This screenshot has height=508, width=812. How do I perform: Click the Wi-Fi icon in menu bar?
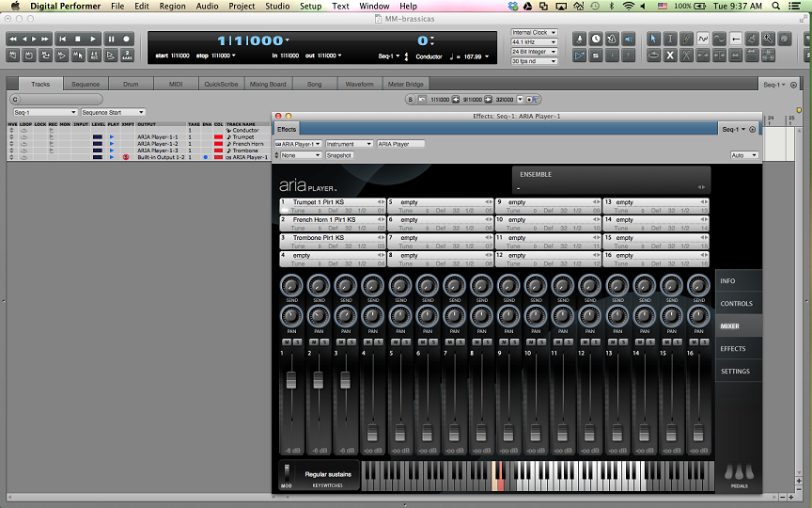(628, 6)
